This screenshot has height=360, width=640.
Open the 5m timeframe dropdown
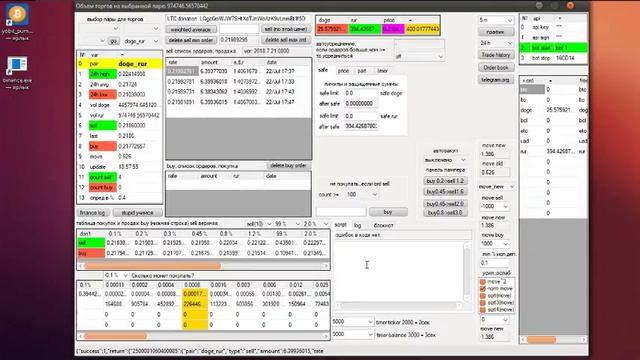tap(496, 20)
